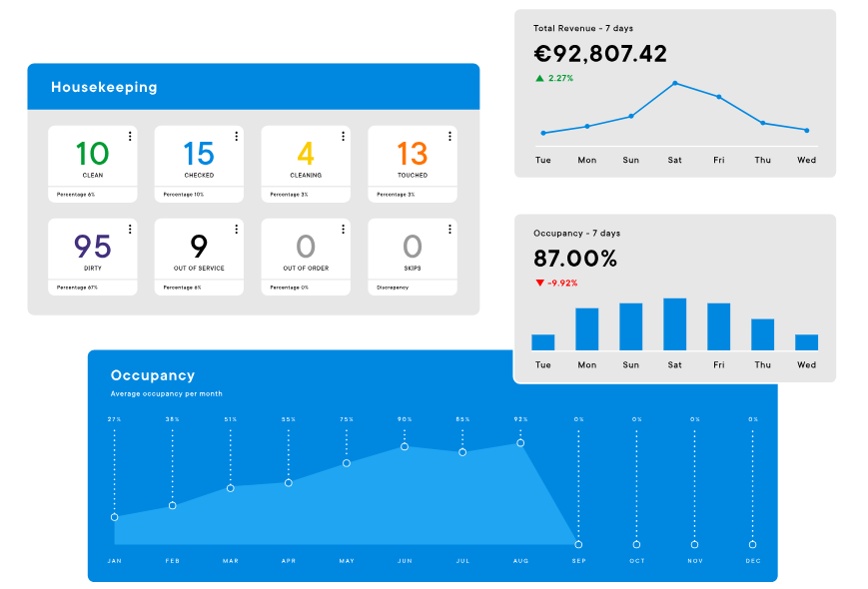
Task: Click the 87.00% occupancy figure
Action: pyautogui.click(x=574, y=257)
